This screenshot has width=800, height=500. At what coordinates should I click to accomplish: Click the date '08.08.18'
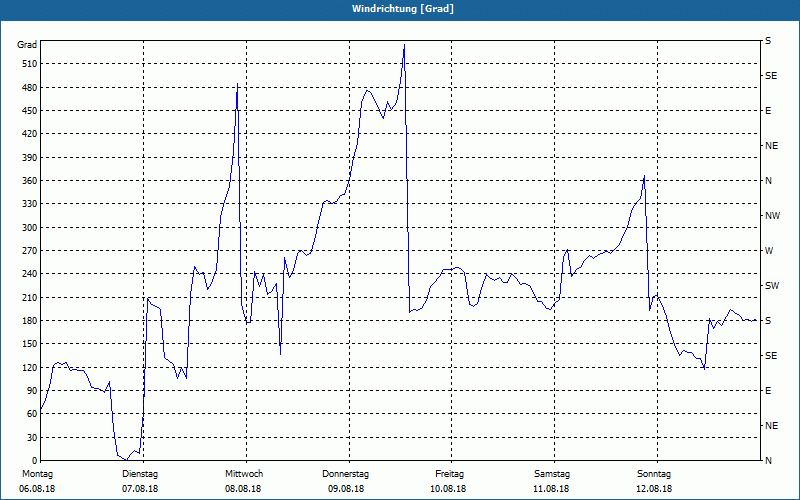pyautogui.click(x=243, y=489)
